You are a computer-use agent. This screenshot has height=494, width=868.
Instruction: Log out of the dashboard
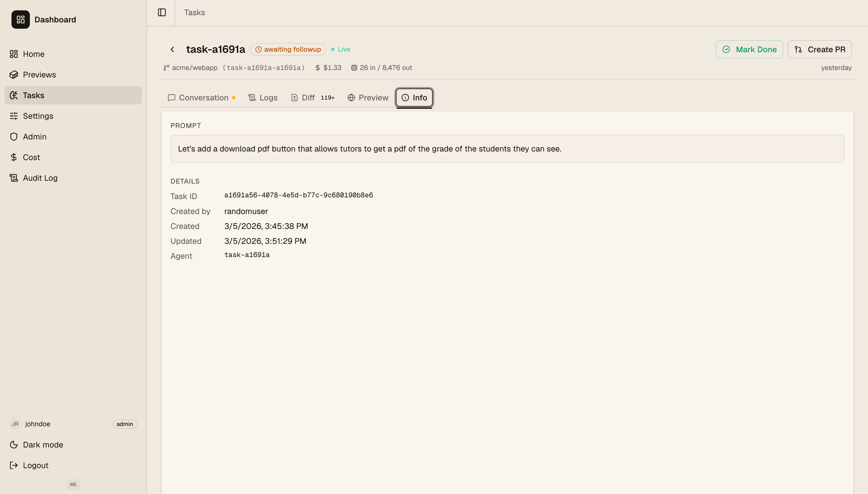tap(35, 465)
